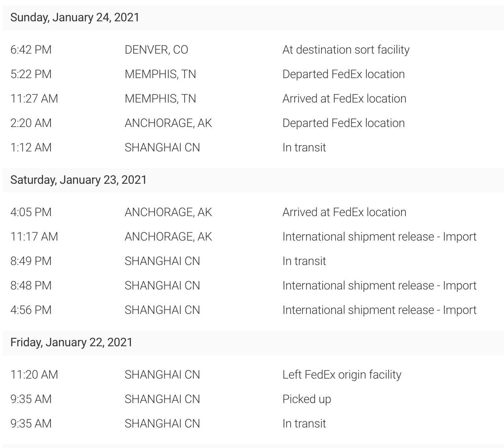
Task: Select the 11:20 AM timestamp
Action: 34,375
